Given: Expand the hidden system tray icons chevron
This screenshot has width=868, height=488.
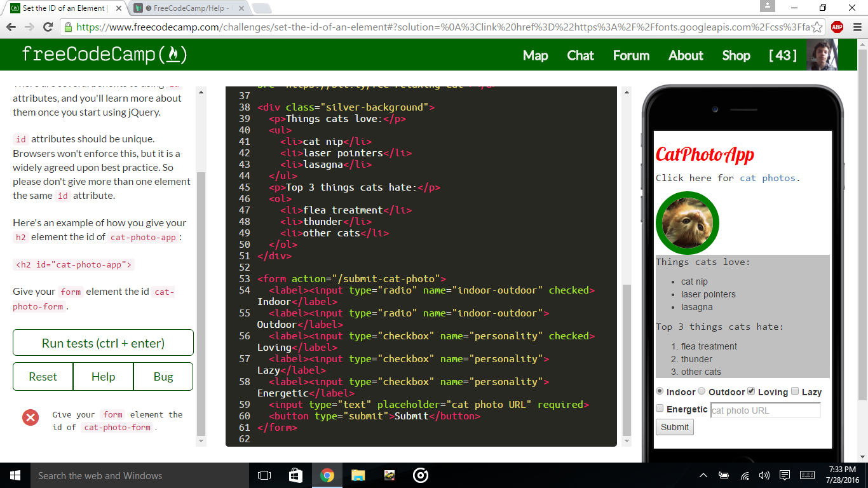Looking at the screenshot, I should pos(703,475).
